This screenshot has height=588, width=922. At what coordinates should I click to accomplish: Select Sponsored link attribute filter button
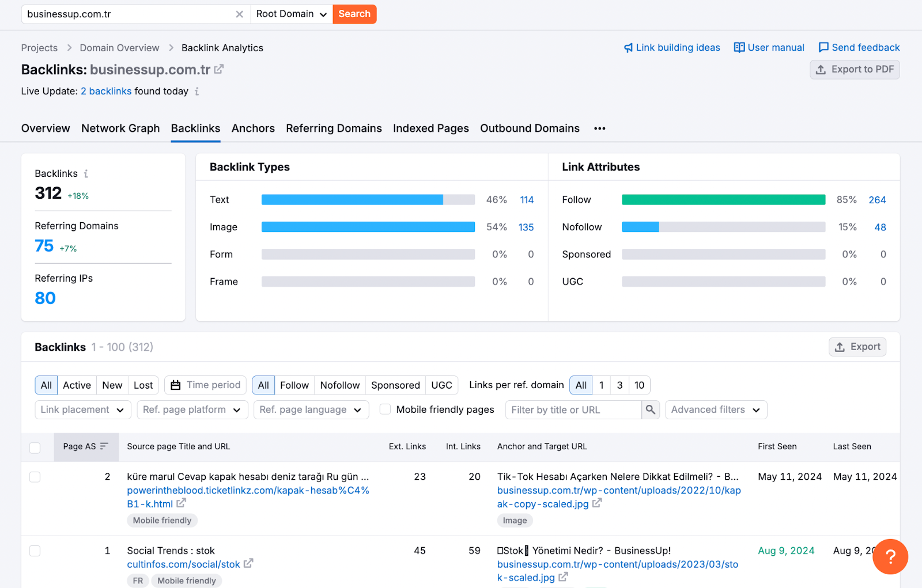coord(395,385)
